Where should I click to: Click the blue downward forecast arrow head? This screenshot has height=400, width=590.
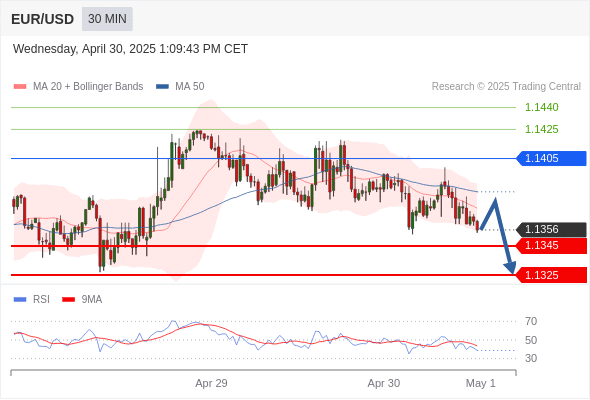[x=510, y=268]
